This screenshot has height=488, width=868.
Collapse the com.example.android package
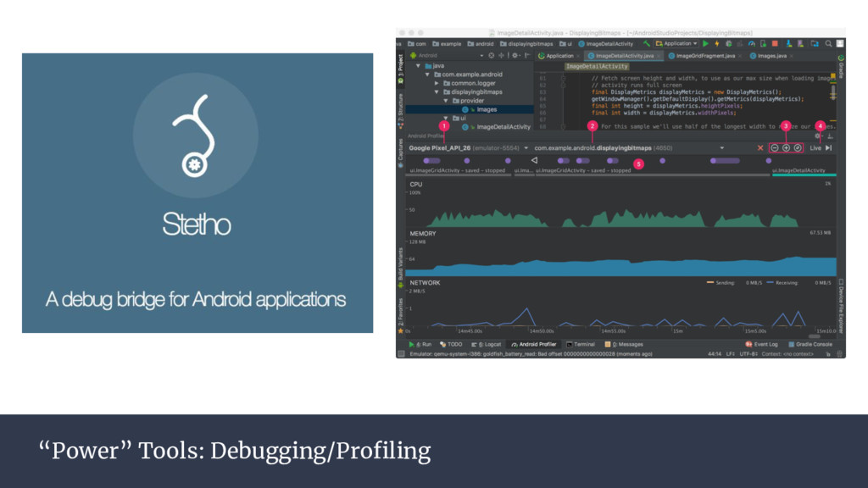427,75
